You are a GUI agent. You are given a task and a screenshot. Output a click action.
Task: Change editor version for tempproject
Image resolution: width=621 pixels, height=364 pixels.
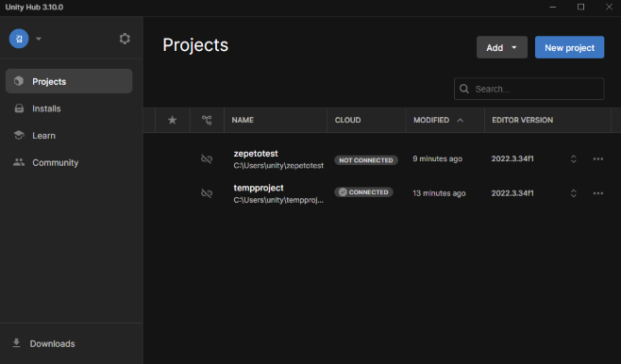[574, 193]
